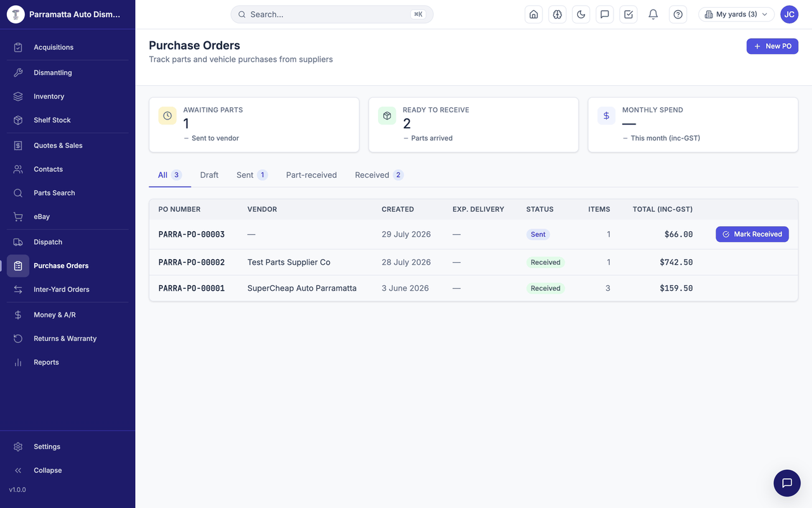
Task: Select the All tab
Action: pyautogui.click(x=169, y=175)
